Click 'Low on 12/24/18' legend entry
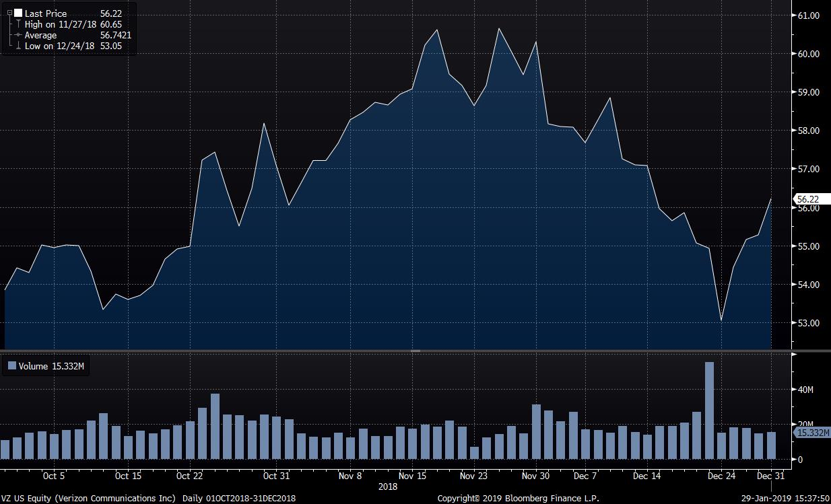Viewport: 831px width, 504px height. (x=59, y=46)
